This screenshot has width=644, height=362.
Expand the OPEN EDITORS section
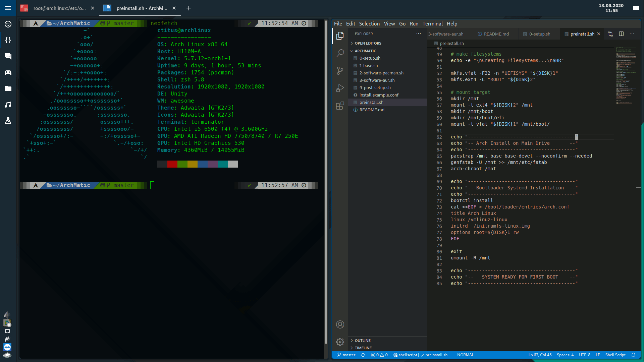click(368, 43)
